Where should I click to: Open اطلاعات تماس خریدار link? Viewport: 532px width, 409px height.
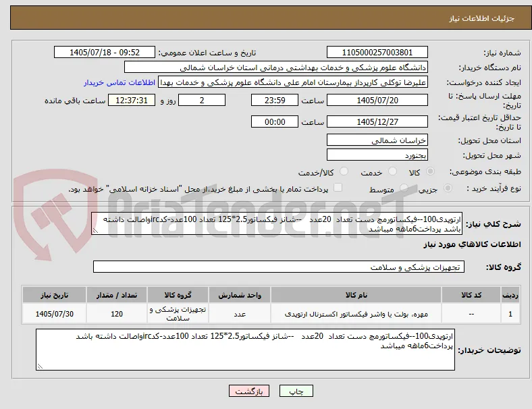click(x=119, y=82)
